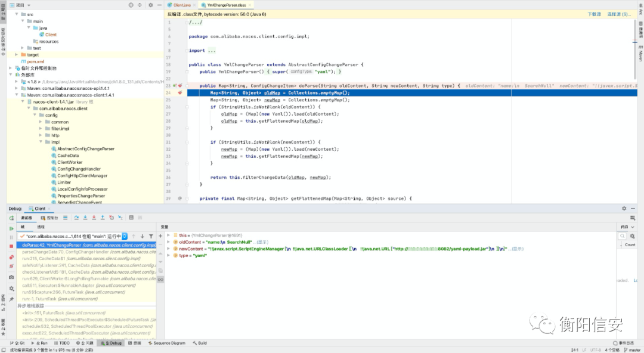The width and height of the screenshot is (644, 353).
Task: Click the search magnifier in memory panel
Action: (x=622, y=236)
